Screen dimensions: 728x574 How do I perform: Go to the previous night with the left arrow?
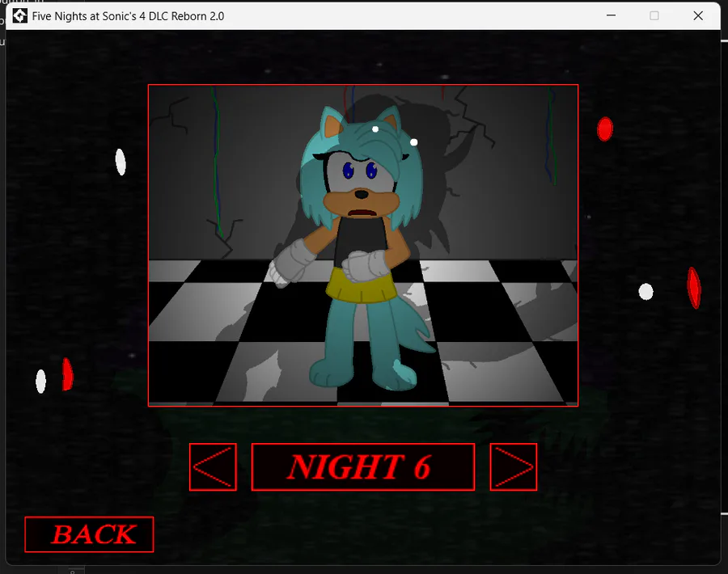point(213,466)
